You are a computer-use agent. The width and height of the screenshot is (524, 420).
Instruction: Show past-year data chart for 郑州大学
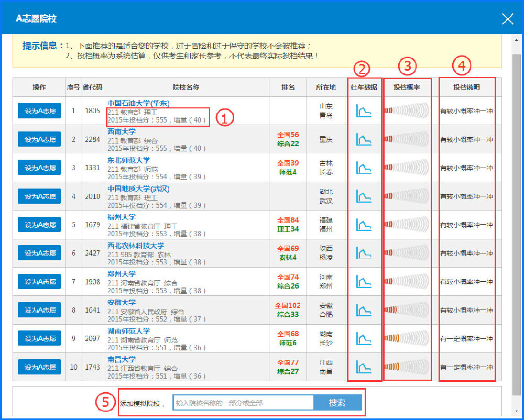click(x=363, y=281)
